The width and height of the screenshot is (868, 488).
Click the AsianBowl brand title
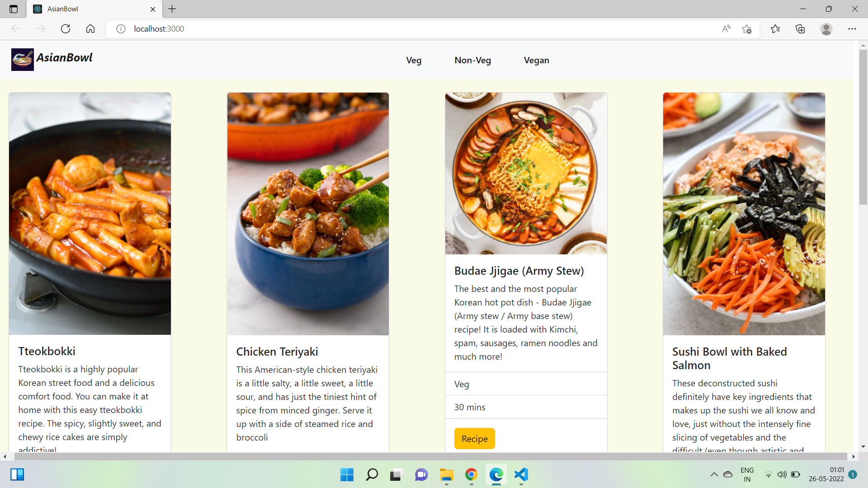pos(65,58)
